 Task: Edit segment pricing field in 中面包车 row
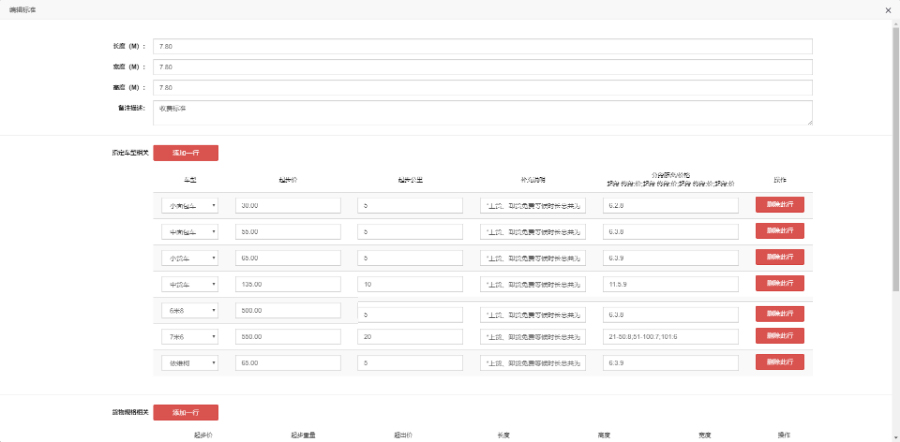tap(670, 232)
